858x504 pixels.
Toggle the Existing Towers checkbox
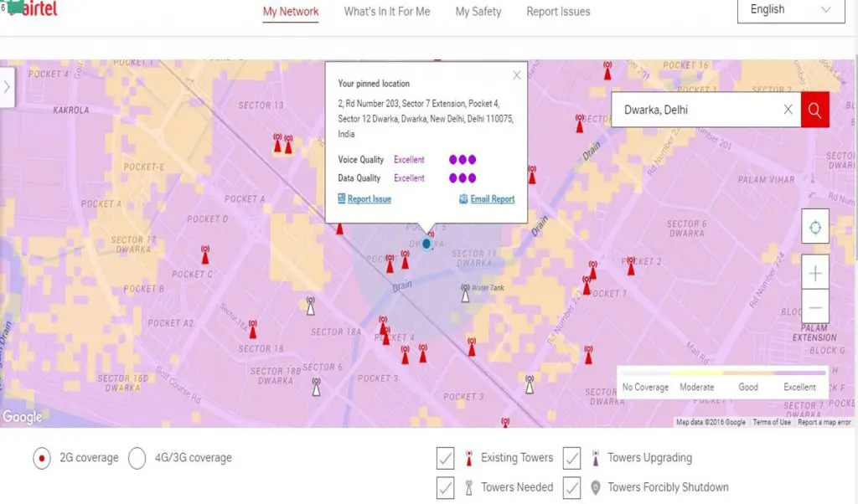(446, 458)
